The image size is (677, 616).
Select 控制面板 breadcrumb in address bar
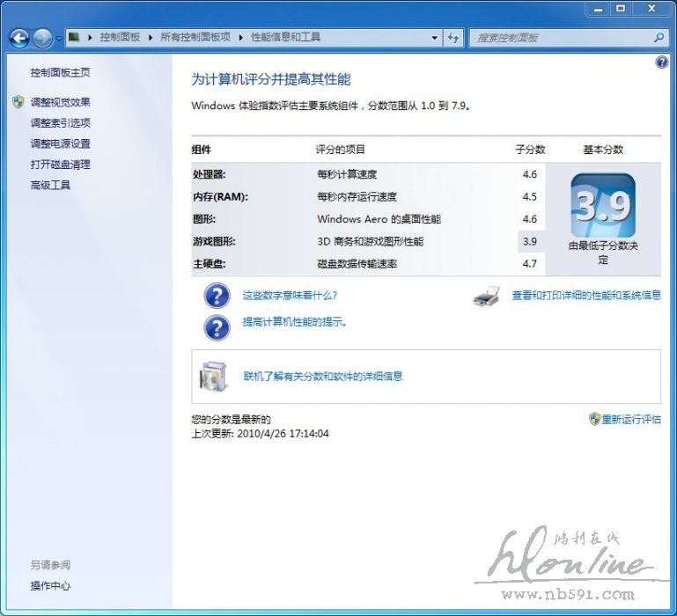120,38
